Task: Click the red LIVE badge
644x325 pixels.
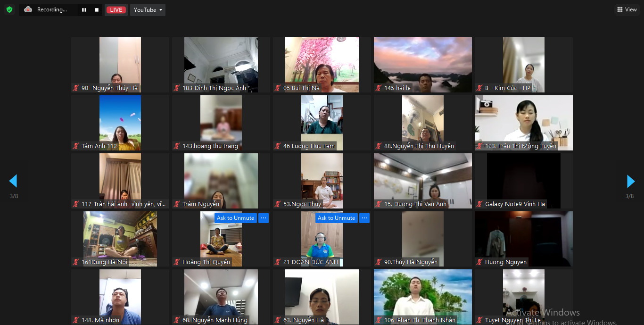Action: coord(116,10)
